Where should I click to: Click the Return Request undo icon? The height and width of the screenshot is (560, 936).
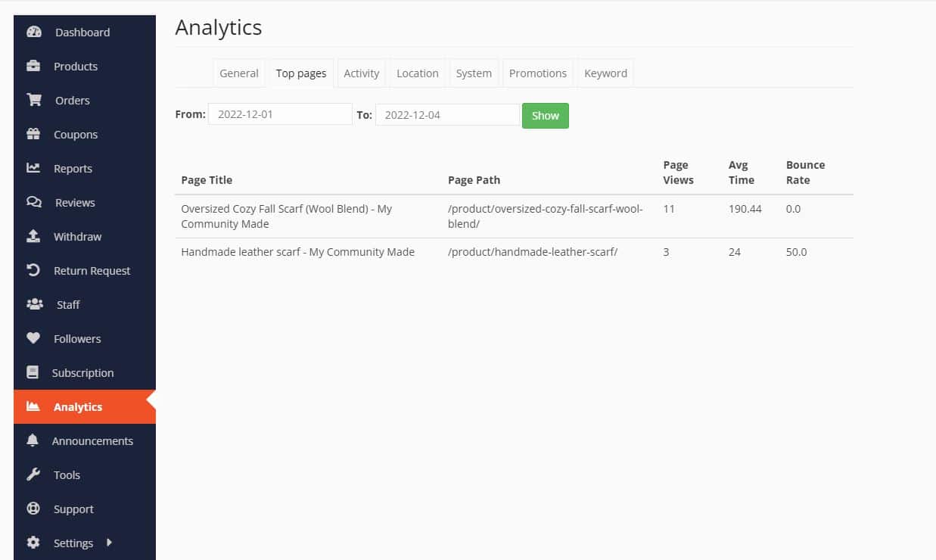[33, 270]
